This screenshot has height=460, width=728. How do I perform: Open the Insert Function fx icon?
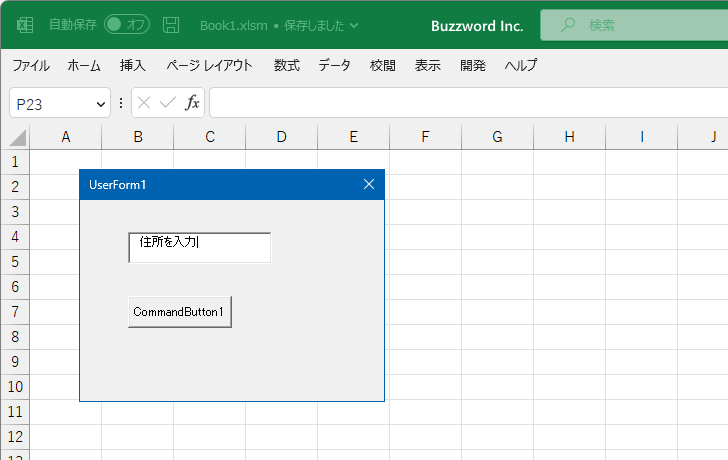192,103
